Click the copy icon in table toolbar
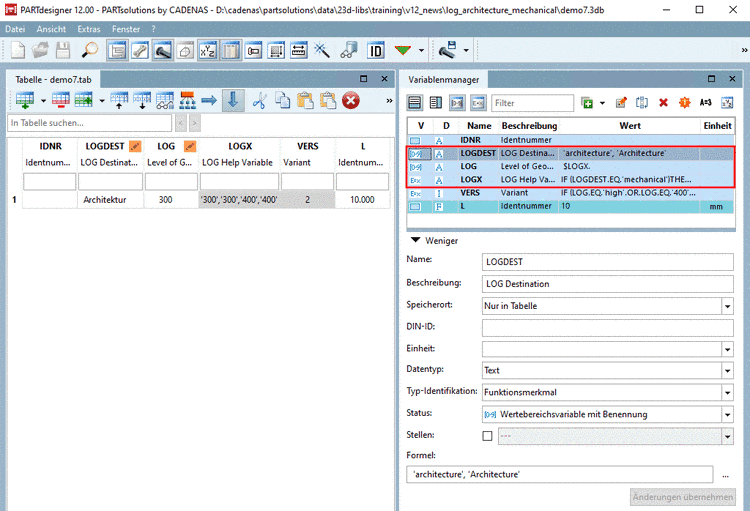This screenshot has width=750, height=511. (282, 100)
